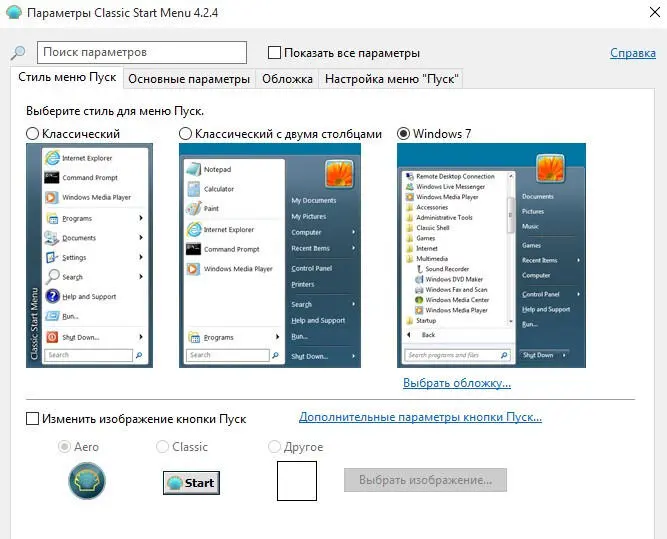Choose the Другое button radio option
Screen dimensions: 667x539
point(274,447)
